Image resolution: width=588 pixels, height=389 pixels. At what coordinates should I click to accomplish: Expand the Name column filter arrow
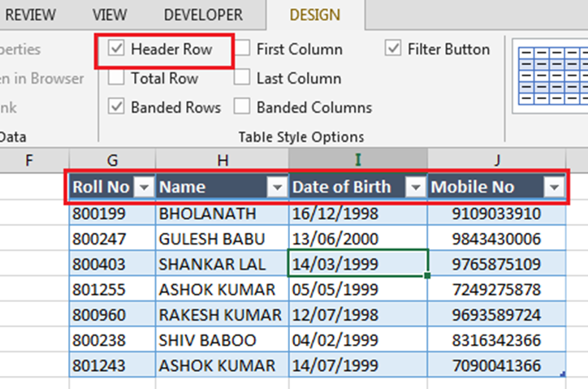click(x=277, y=188)
